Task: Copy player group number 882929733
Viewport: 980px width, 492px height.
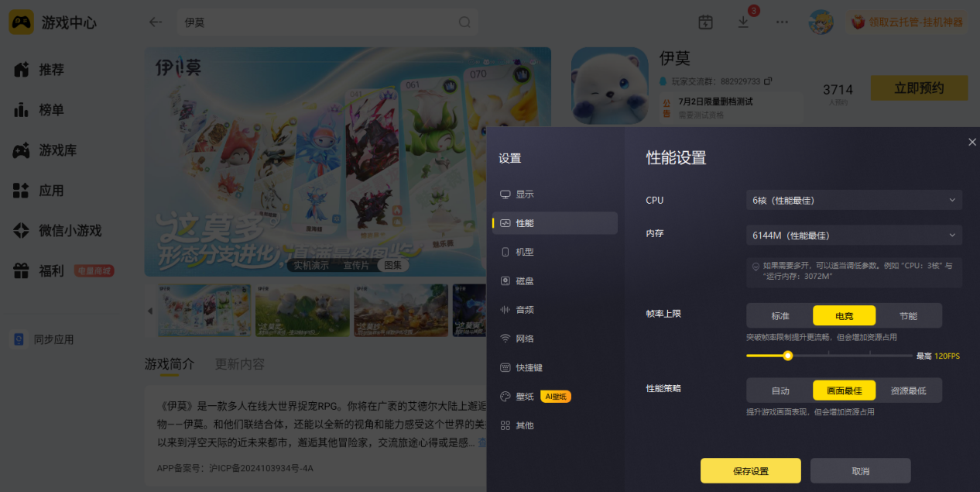Action: click(x=767, y=81)
